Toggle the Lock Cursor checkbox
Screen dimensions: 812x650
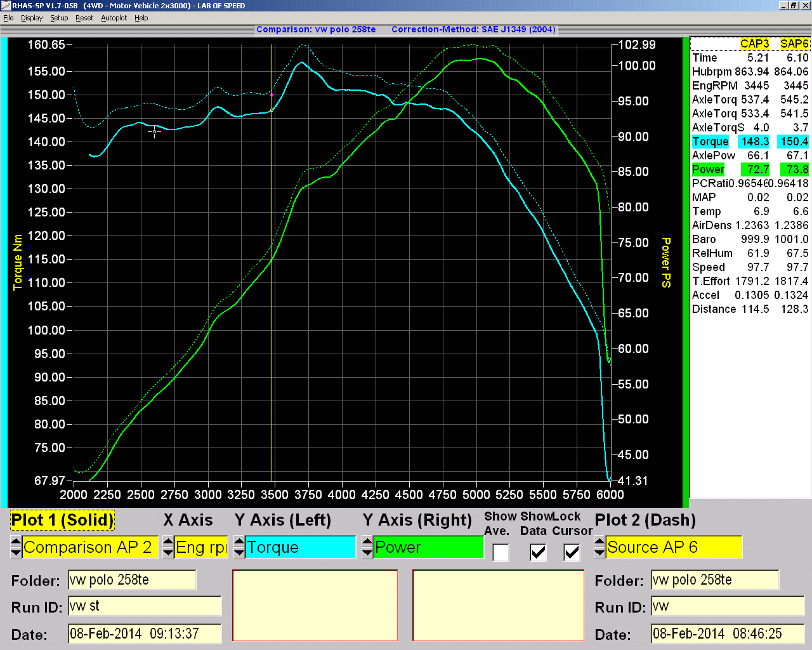click(572, 552)
